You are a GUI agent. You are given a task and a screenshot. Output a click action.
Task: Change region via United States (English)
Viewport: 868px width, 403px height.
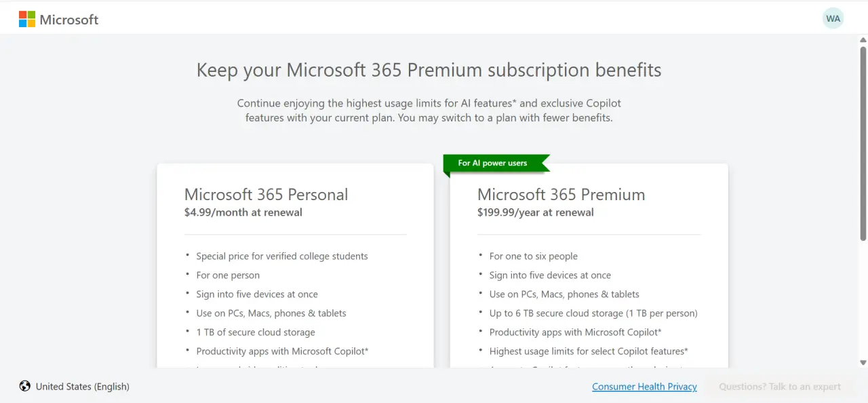(x=83, y=386)
